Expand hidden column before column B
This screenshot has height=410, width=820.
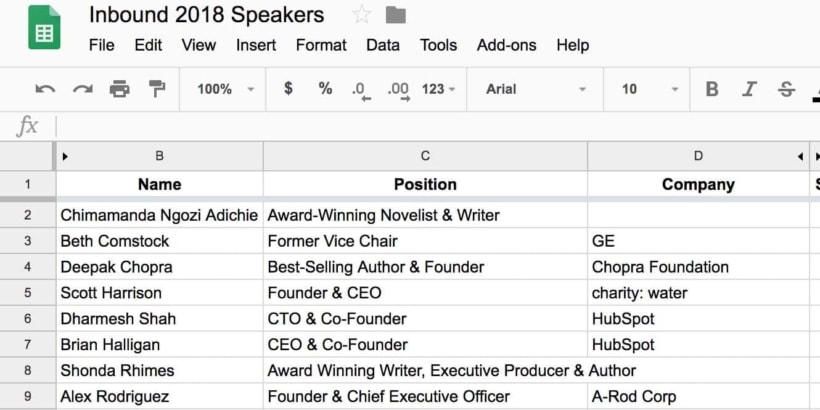[65, 156]
